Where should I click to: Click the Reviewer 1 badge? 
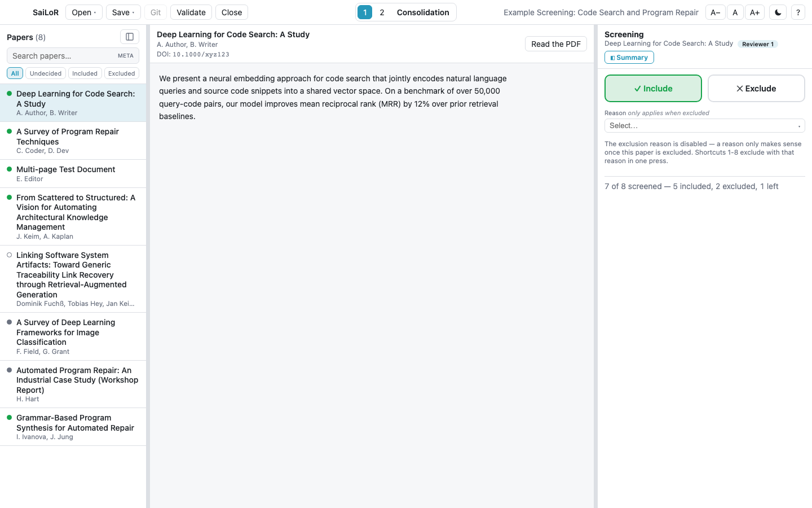click(x=758, y=44)
